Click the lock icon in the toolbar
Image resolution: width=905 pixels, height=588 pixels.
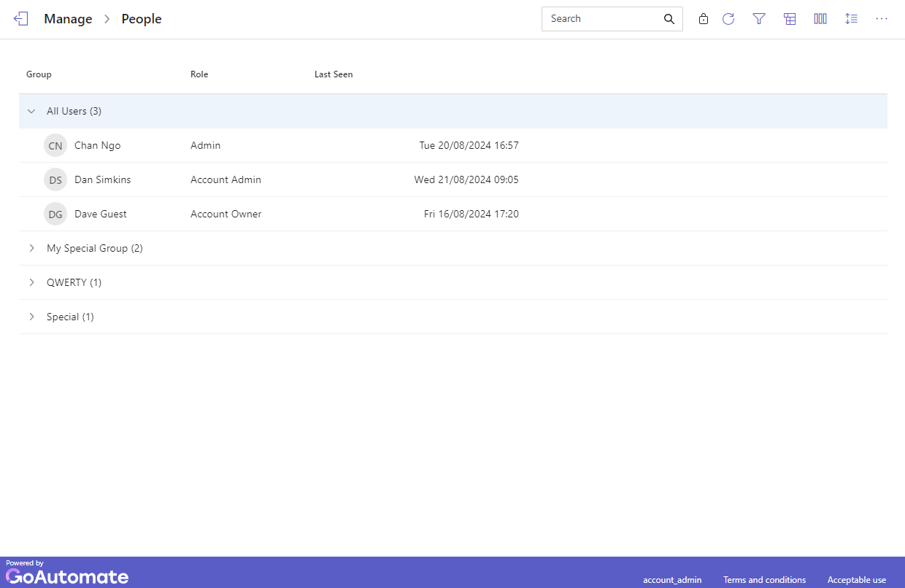point(704,19)
